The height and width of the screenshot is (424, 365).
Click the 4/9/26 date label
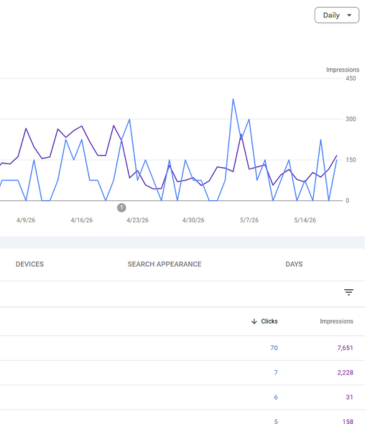click(x=26, y=220)
